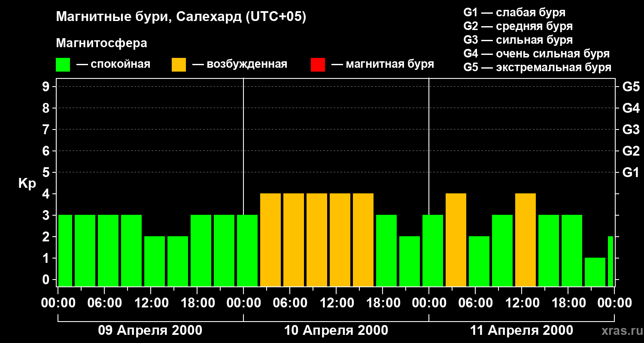The image size is (644, 343).
Task: Select the green 09:00–12:00 bar on 11 Апреля
Action: point(502,250)
